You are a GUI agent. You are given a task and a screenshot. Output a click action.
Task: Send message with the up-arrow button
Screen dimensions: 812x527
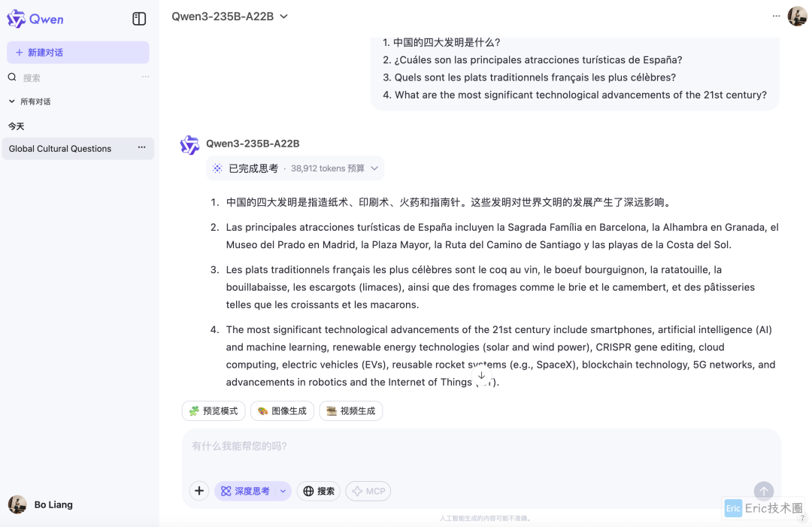coord(763,491)
